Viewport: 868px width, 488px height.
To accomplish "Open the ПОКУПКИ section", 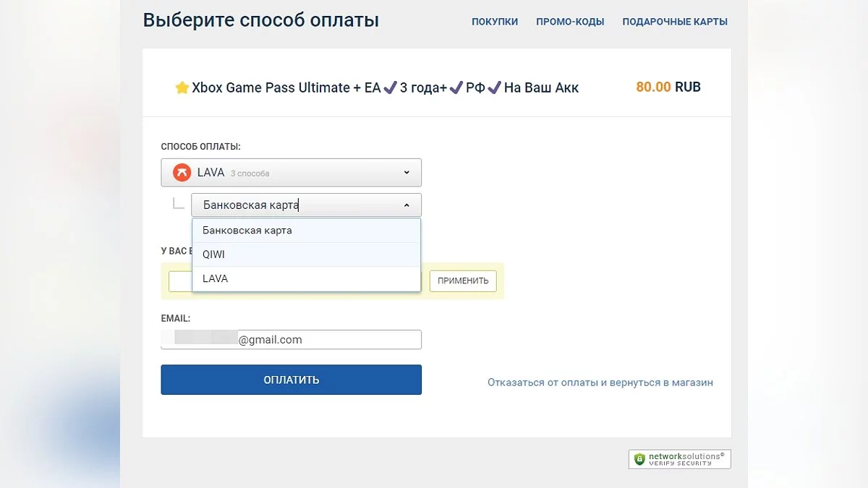I will point(495,22).
